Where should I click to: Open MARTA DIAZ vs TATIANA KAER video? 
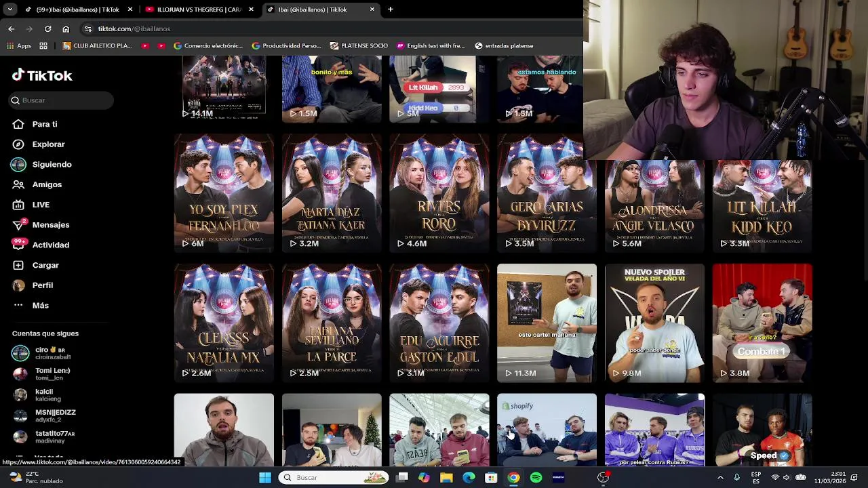point(332,193)
